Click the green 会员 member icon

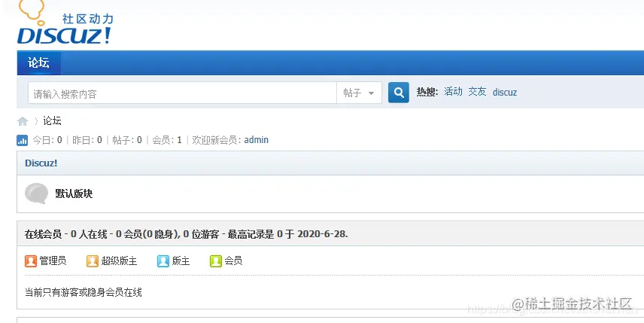coord(216,261)
